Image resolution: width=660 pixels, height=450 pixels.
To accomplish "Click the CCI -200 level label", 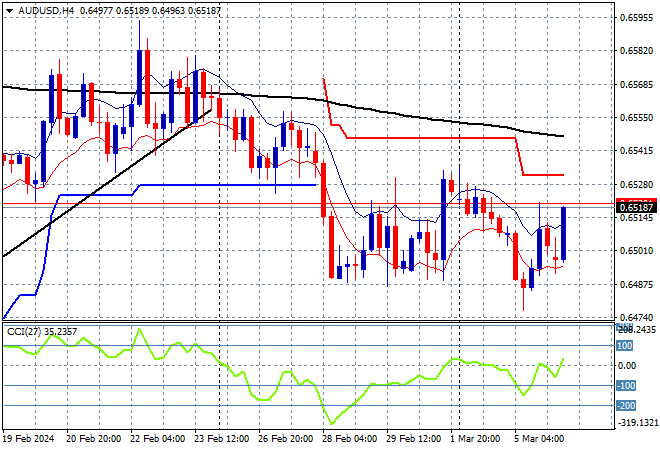I will (624, 405).
